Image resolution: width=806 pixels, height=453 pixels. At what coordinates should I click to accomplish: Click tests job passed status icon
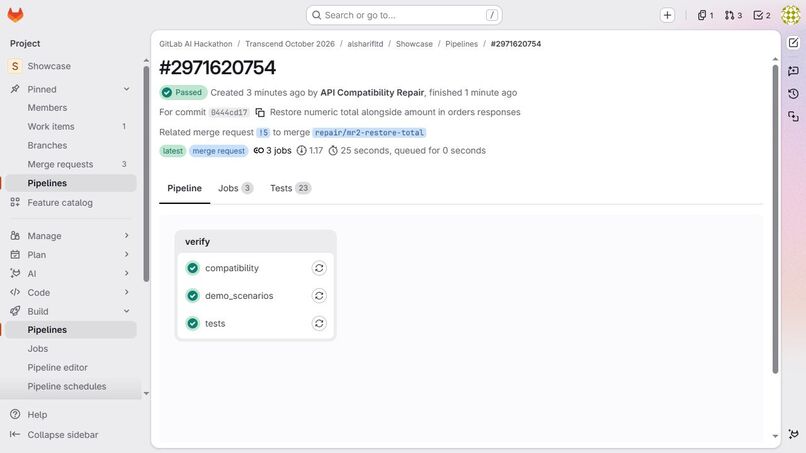coord(193,323)
